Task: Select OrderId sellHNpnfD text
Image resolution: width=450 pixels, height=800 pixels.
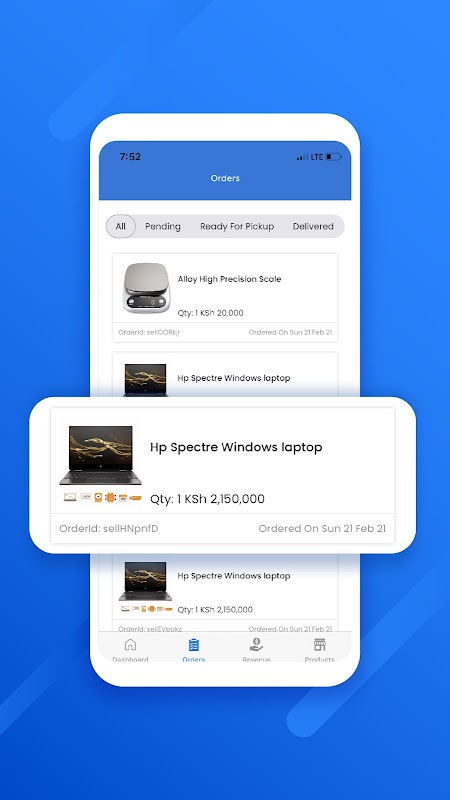Action: 109,529
